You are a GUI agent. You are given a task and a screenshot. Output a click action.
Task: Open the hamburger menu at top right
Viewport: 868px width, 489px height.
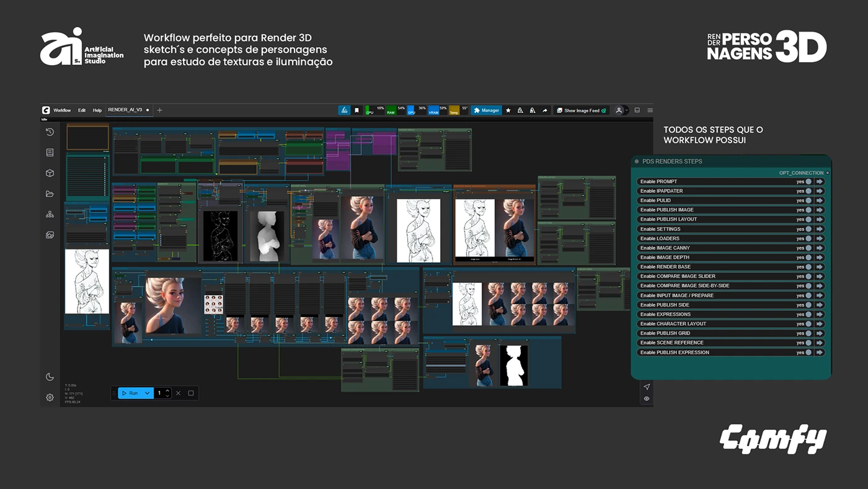[650, 110]
